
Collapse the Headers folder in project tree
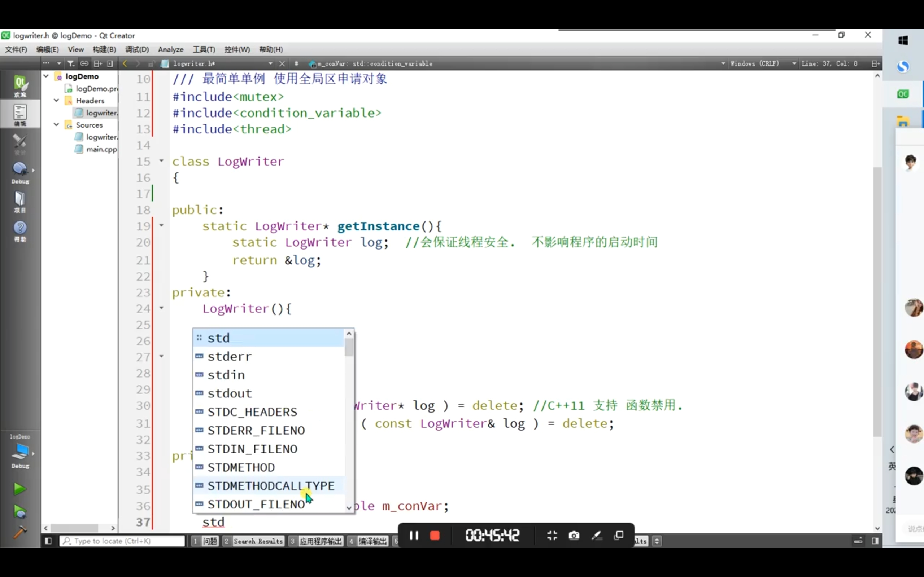pyautogui.click(x=57, y=100)
